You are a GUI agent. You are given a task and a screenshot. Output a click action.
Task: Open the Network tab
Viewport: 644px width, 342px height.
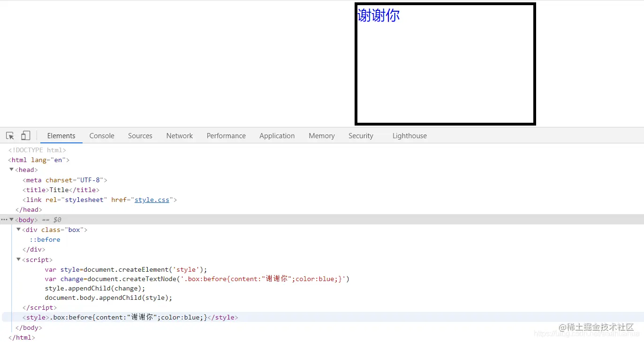180,136
